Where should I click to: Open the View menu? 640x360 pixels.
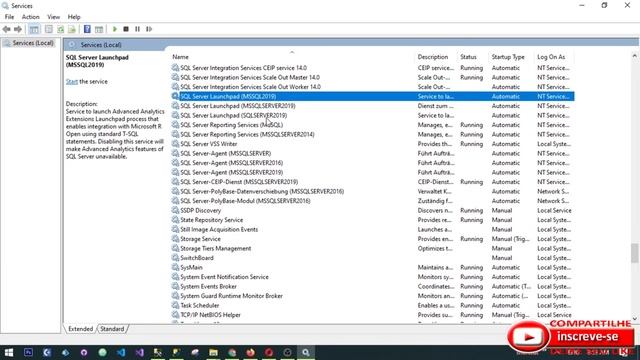53,17
